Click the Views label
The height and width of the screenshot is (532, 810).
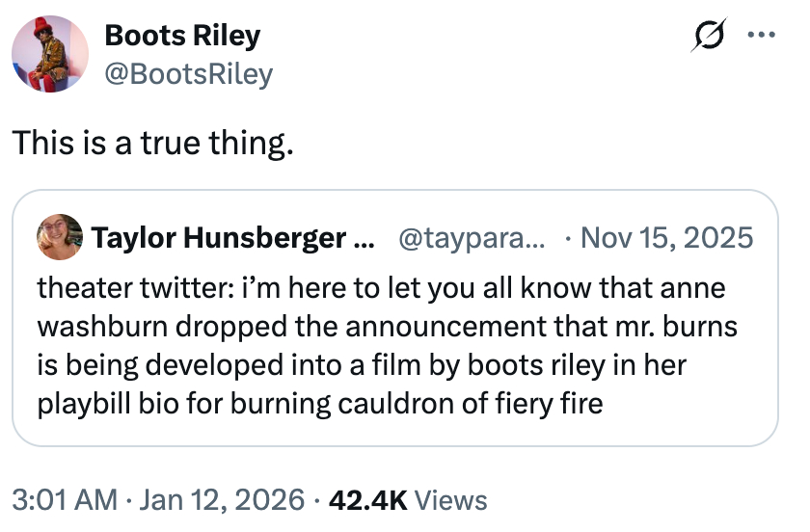coord(452,500)
